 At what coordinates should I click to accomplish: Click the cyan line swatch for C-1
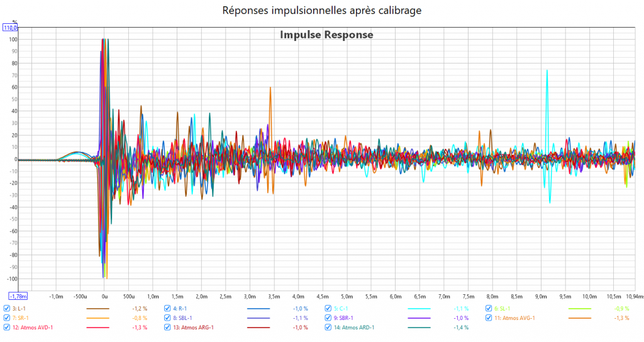[x=419, y=309]
